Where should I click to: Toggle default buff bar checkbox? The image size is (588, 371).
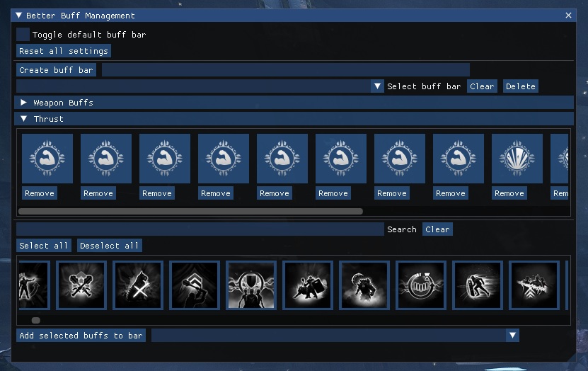coord(23,34)
